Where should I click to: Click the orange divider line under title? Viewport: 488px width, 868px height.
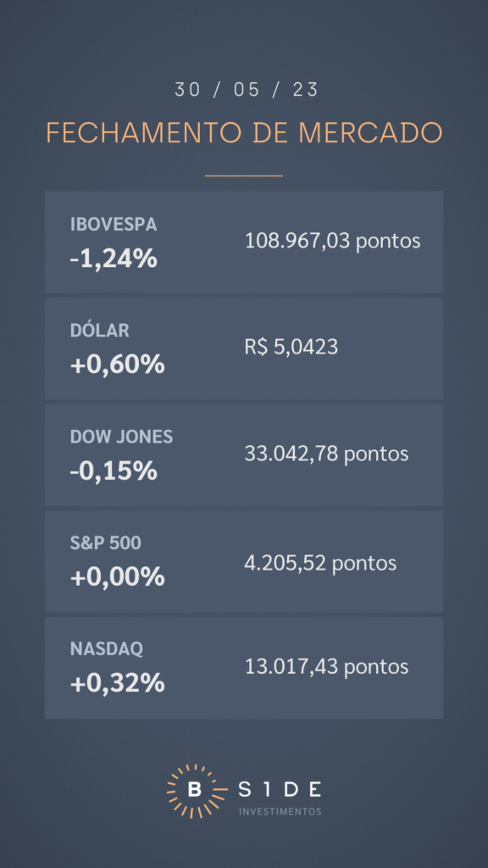244,176
